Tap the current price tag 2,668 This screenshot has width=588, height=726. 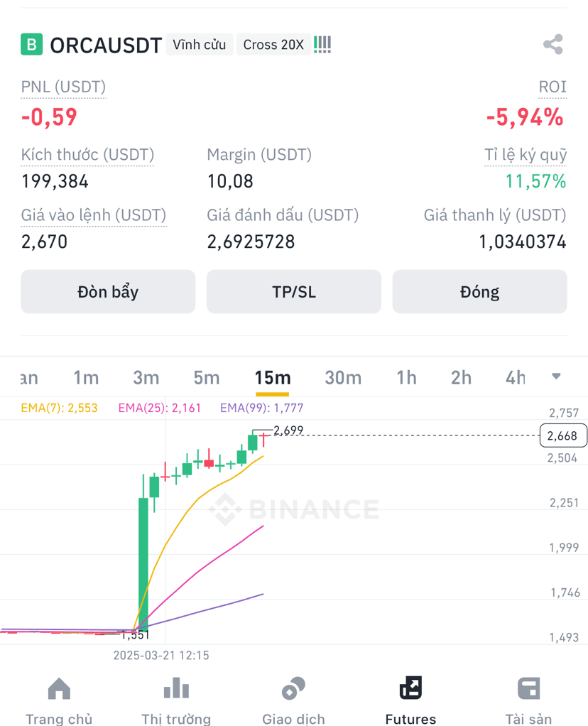coord(562,435)
